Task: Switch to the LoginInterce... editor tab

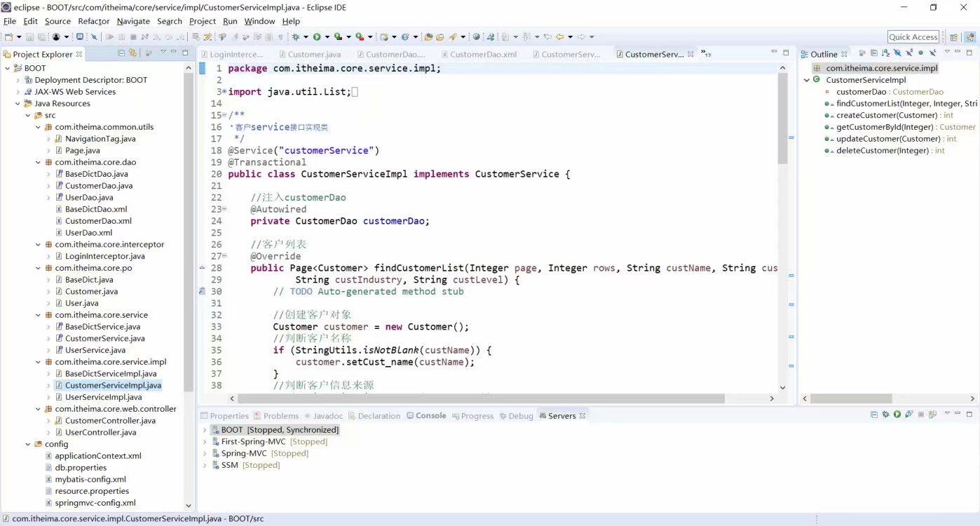Action: [x=231, y=54]
